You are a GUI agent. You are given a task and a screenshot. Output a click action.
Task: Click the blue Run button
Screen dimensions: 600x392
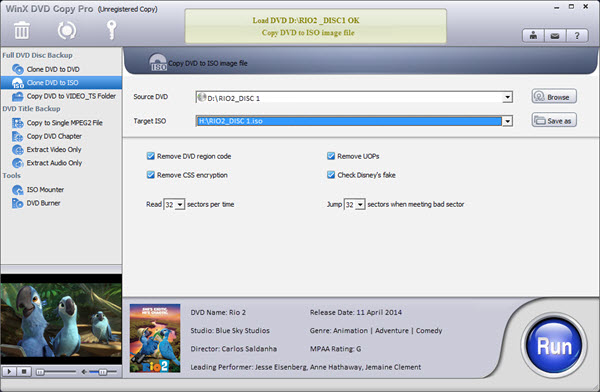(554, 346)
